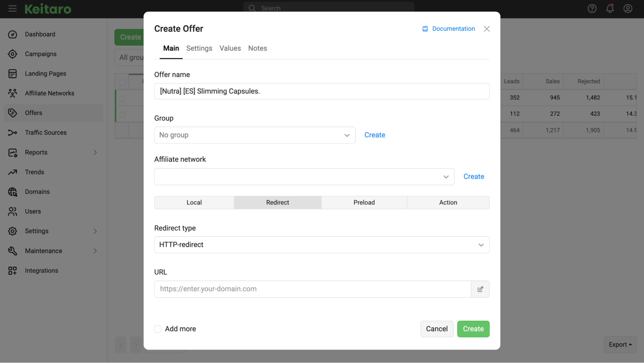Switch to the Settings tab in dialog

coord(199,48)
